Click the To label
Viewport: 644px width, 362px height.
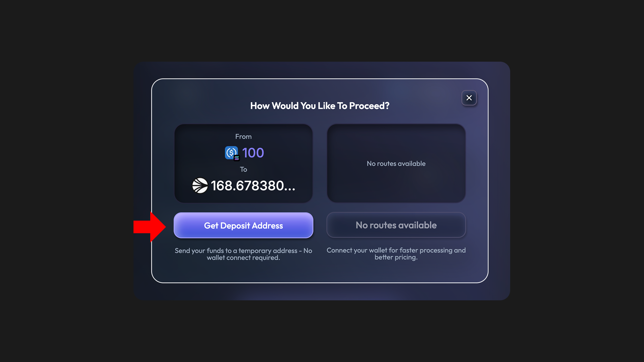(x=243, y=169)
